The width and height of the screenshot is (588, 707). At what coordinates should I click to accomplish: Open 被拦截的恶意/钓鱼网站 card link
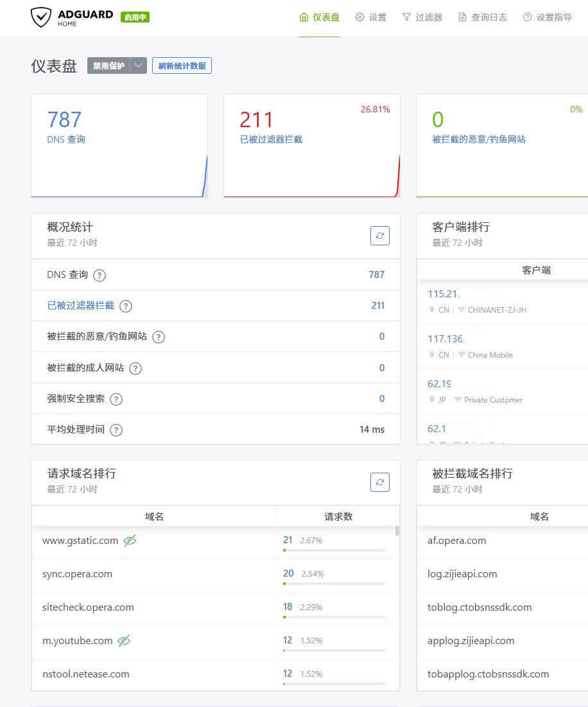tap(478, 139)
